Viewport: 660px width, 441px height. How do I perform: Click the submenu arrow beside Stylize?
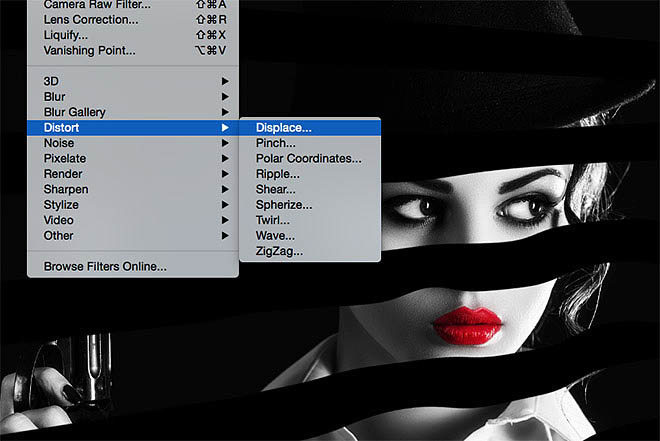coord(225,205)
